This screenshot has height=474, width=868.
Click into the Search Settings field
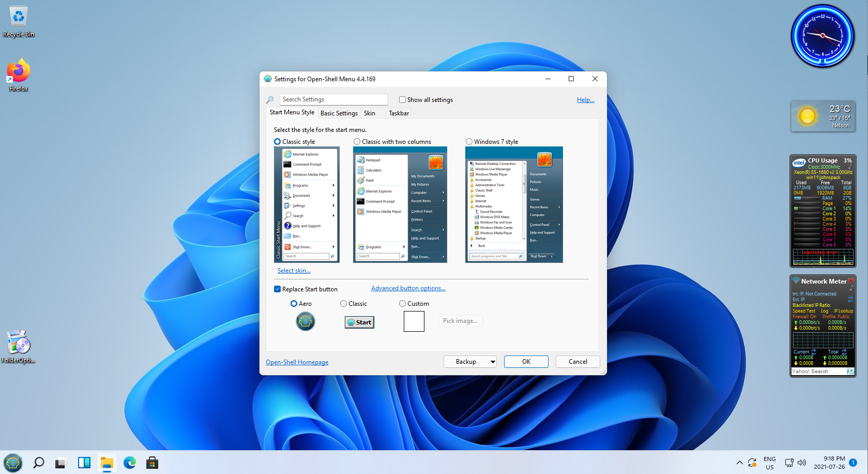tap(334, 99)
